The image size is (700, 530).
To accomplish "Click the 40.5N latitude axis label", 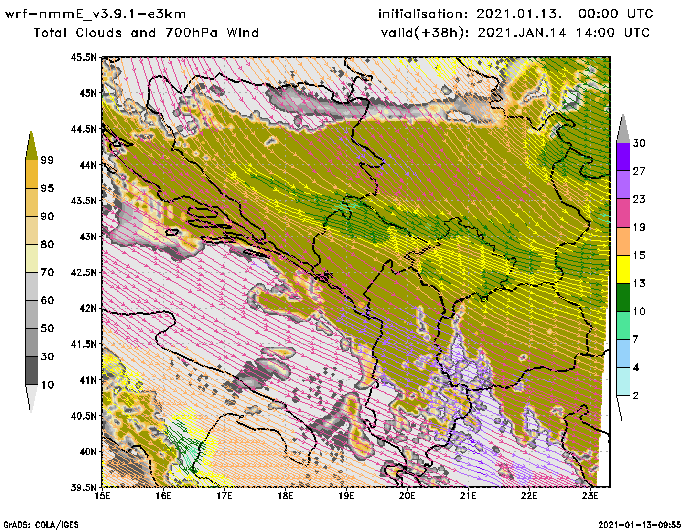I will (x=83, y=416).
